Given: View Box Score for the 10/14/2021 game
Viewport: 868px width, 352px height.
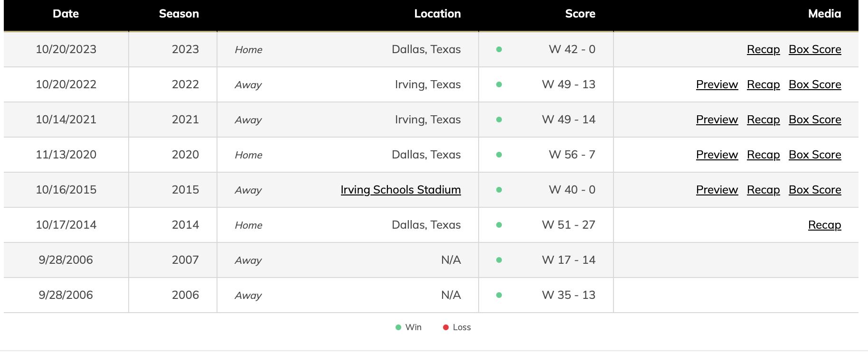Looking at the screenshot, I should (x=814, y=120).
